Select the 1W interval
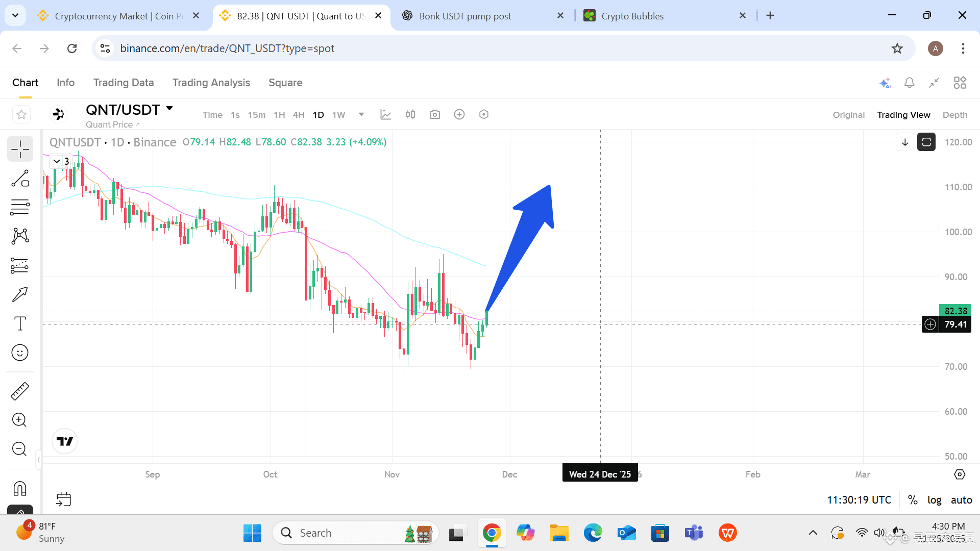980x551 pixels. (x=339, y=115)
